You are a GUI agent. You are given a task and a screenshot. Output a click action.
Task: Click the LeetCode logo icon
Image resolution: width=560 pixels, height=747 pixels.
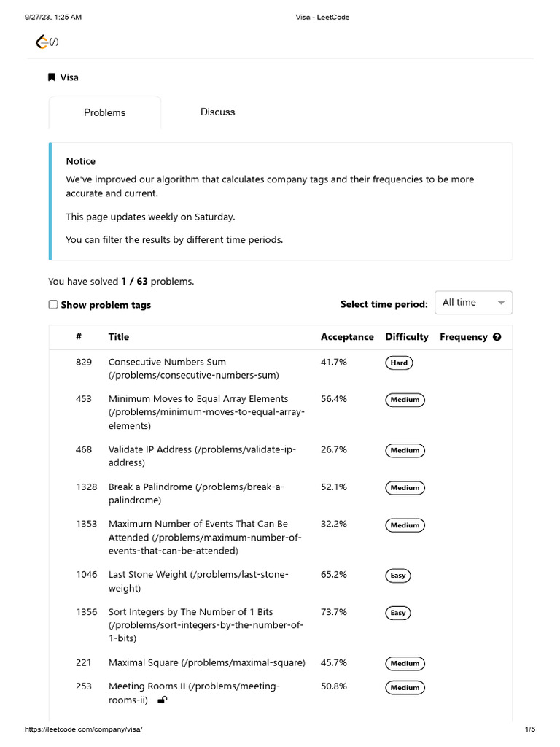(x=42, y=42)
